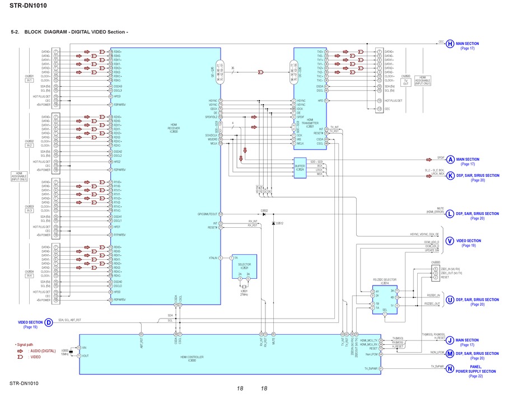
Task: Click the circled A connector marker
Action: (x=450, y=160)
